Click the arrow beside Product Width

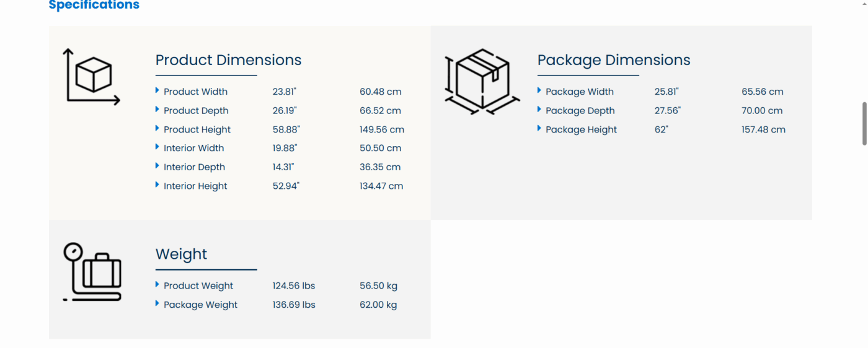pos(157,91)
